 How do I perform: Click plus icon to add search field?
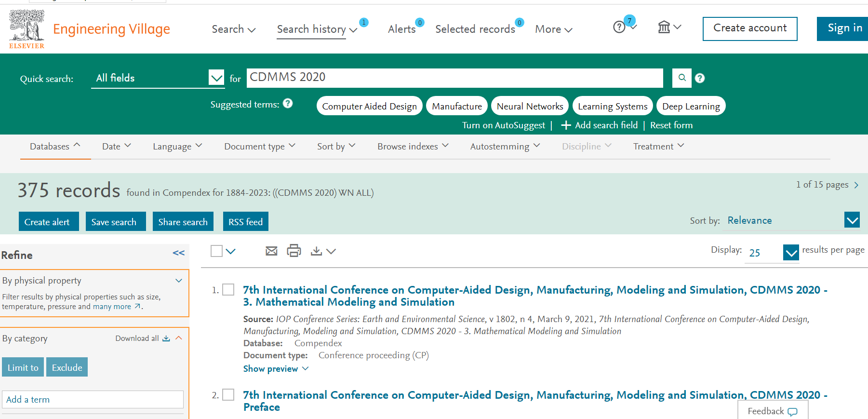pyautogui.click(x=566, y=125)
